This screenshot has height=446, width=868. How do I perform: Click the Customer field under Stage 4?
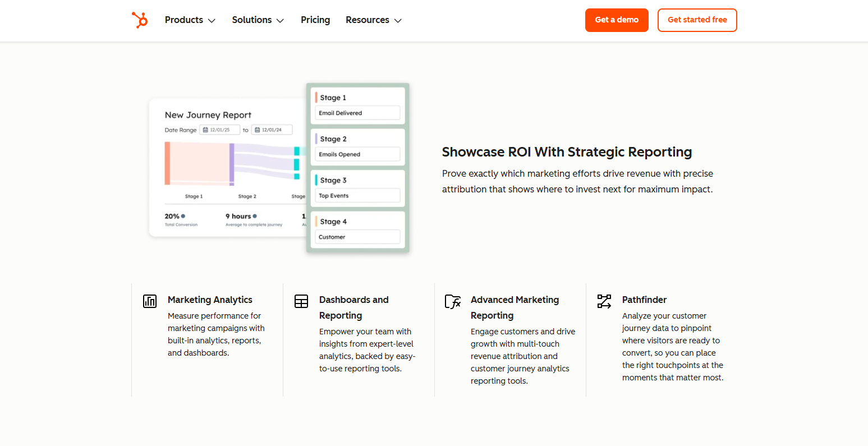pyautogui.click(x=357, y=237)
